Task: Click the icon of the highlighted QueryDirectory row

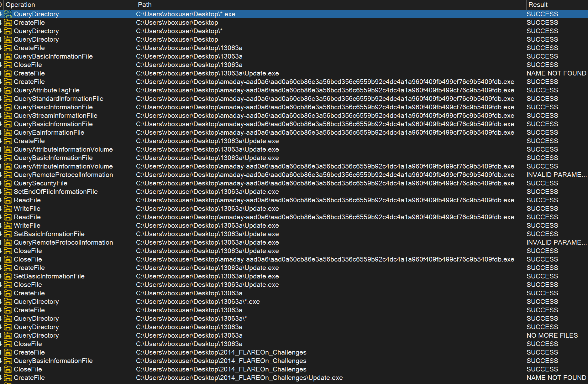Action: [x=8, y=14]
